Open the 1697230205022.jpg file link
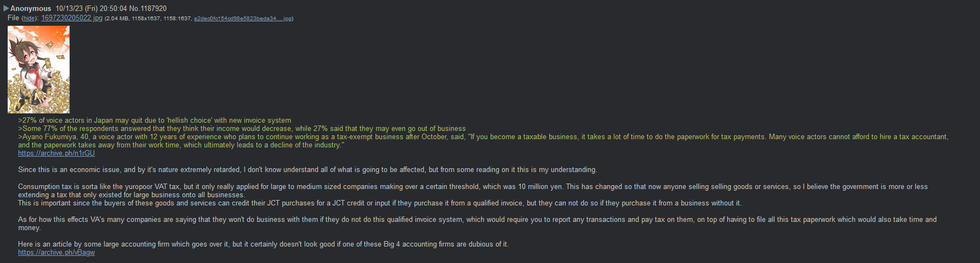The image size is (980, 263). pyautogui.click(x=71, y=18)
